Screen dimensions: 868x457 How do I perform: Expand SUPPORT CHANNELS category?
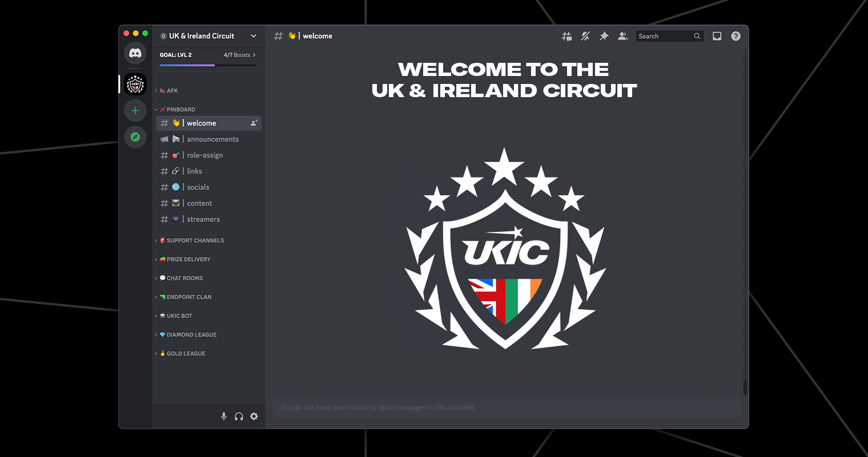pyautogui.click(x=190, y=240)
